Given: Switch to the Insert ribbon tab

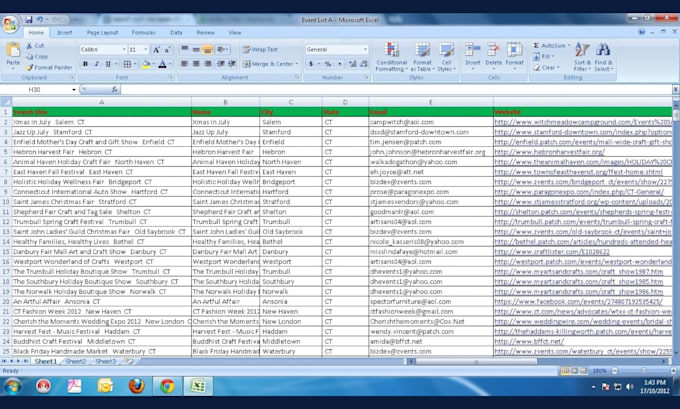Looking at the screenshot, I should pos(65,33).
